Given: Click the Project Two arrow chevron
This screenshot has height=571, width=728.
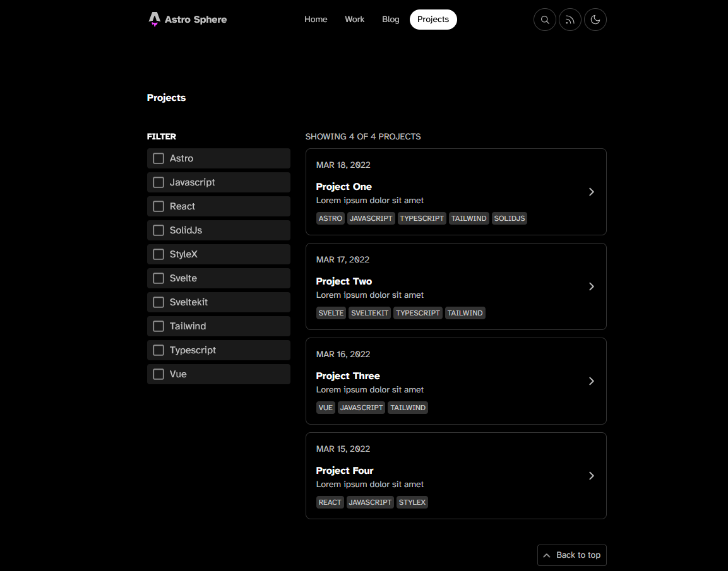Looking at the screenshot, I should 591,286.
